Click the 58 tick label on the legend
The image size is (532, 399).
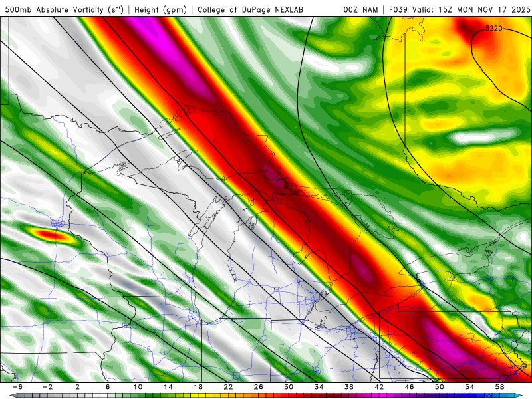(x=499, y=387)
